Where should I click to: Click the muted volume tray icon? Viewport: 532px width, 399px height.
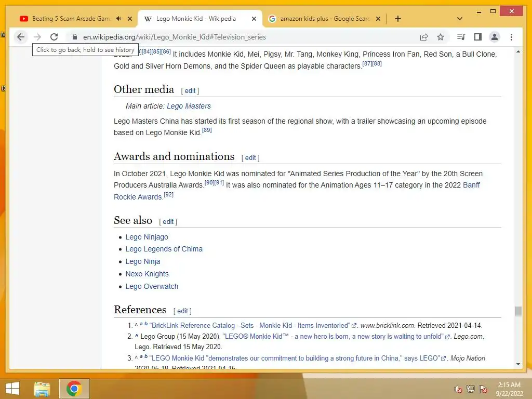point(458,389)
